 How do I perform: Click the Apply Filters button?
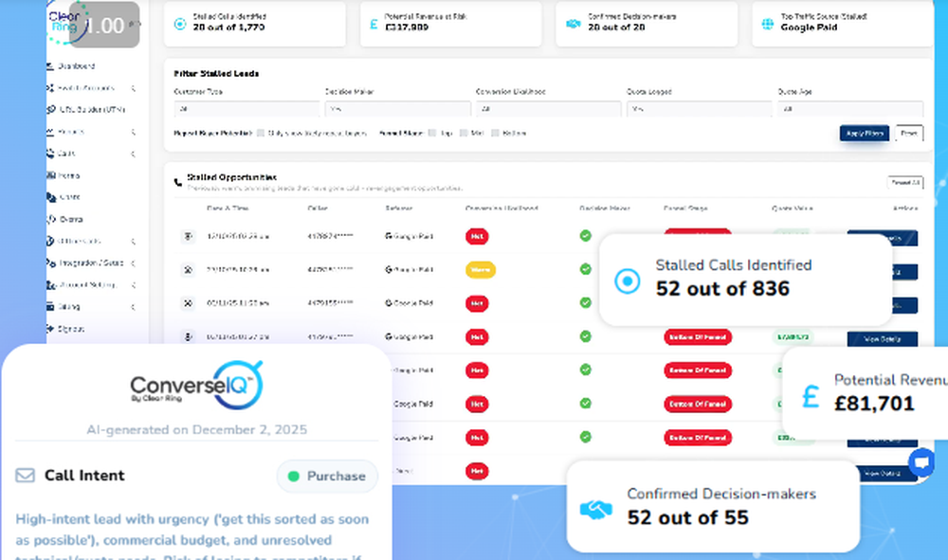tap(864, 134)
